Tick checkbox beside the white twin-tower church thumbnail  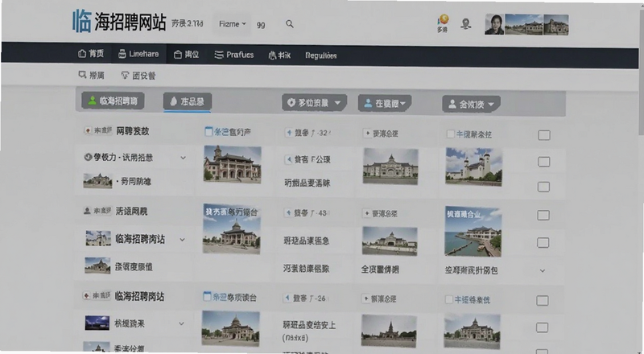tap(544, 162)
